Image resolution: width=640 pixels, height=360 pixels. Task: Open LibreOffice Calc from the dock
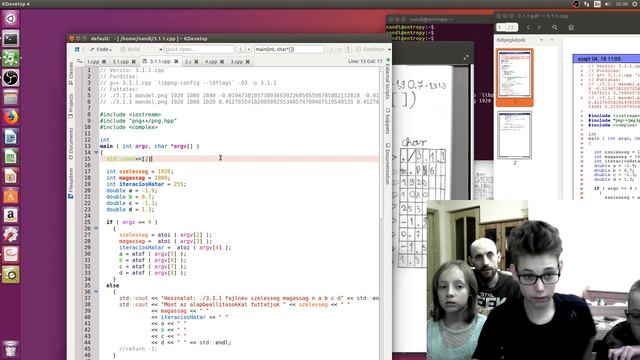coord(11,156)
